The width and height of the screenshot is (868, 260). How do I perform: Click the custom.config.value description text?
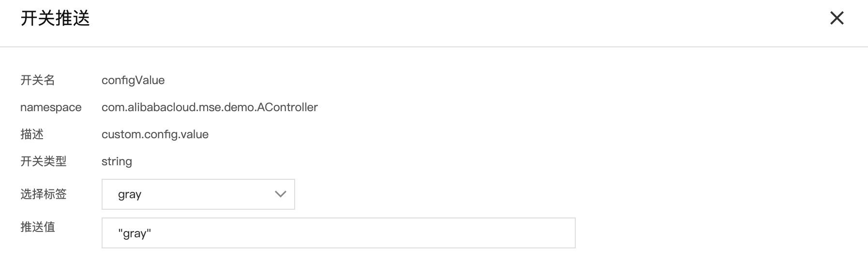click(155, 134)
